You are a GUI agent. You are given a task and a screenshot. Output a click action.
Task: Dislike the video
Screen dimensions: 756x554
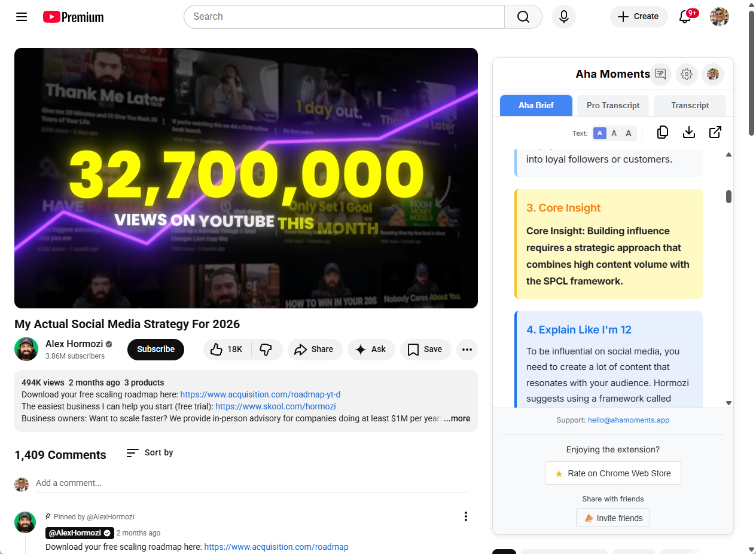click(x=266, y=350)
